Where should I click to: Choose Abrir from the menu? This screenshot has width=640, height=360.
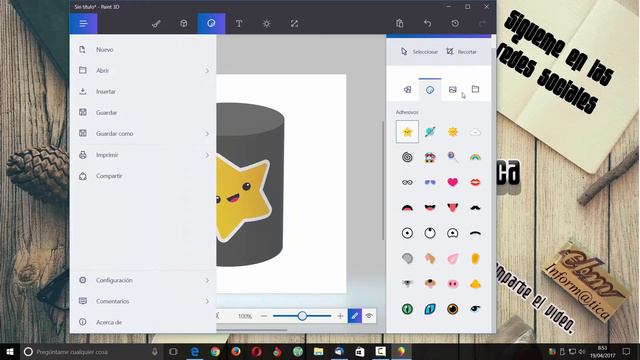tap(143, 71)
